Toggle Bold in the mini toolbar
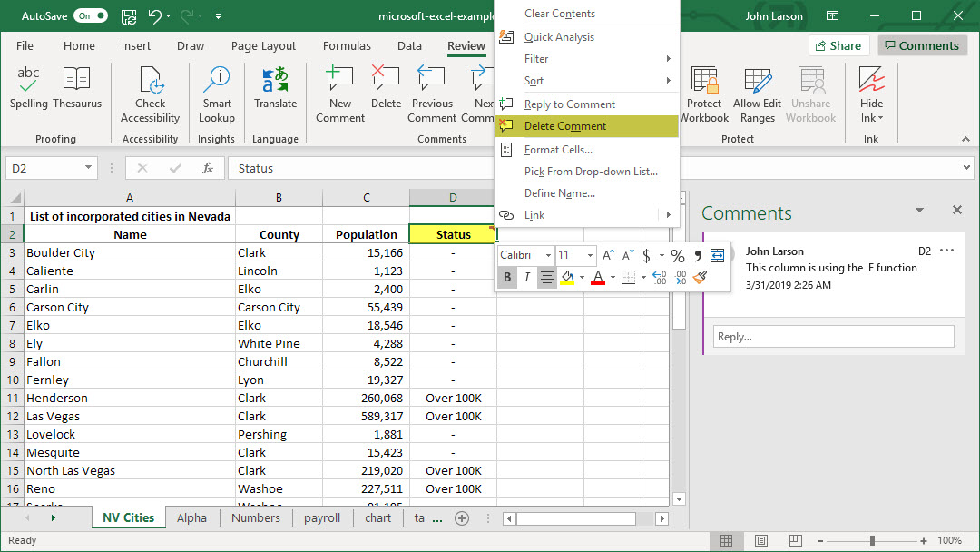980x552 pixels. coord(507,278)
